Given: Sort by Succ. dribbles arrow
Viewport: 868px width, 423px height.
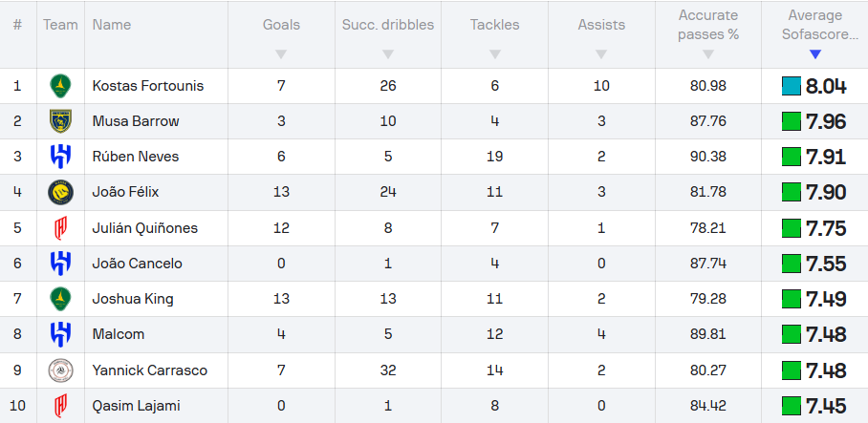Looking at the screenshot, I should pyautogui.click(x=388, y=54).
